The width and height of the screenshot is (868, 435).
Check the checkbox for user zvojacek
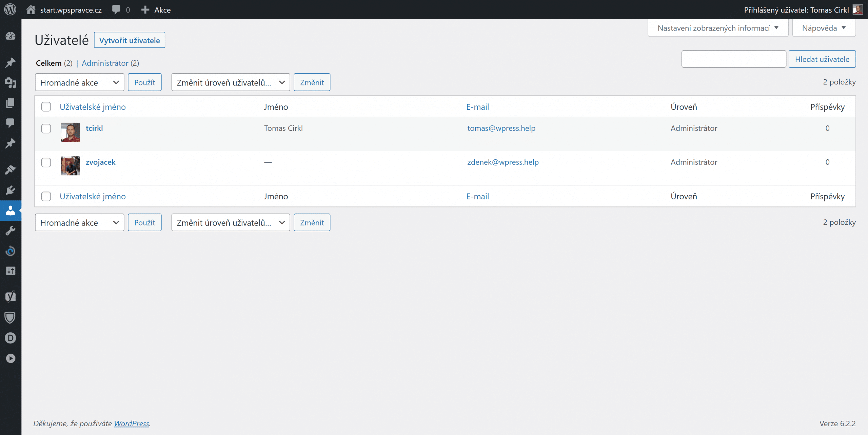pyautogui.click(x=46, y=162)
